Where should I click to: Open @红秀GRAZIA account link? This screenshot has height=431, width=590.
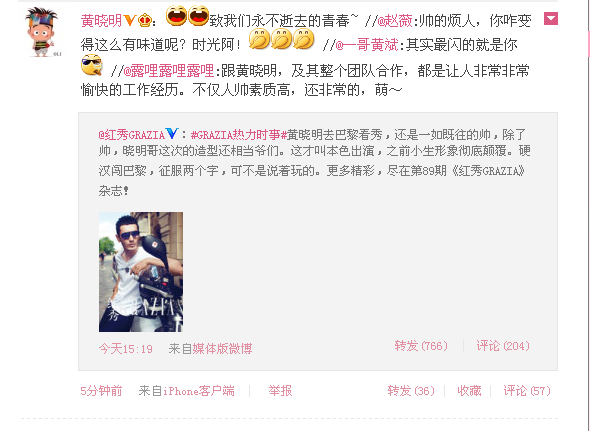(132, 135)
